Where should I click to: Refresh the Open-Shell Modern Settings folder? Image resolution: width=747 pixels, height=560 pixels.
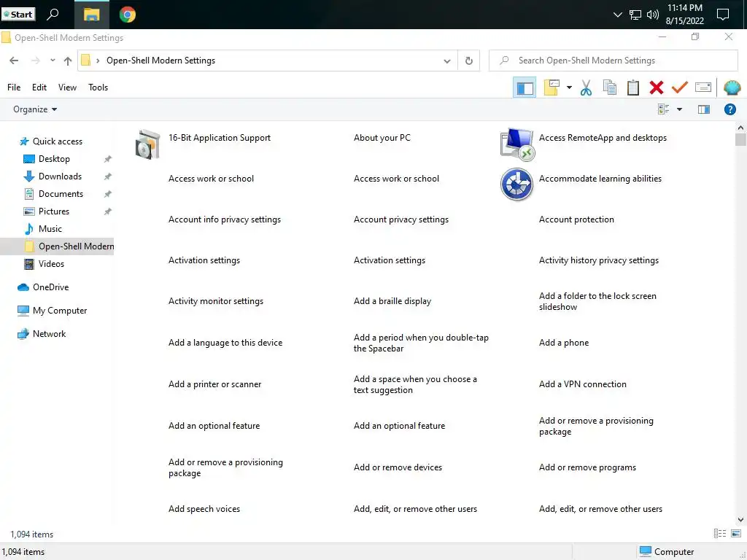click(x=469, y=61)
